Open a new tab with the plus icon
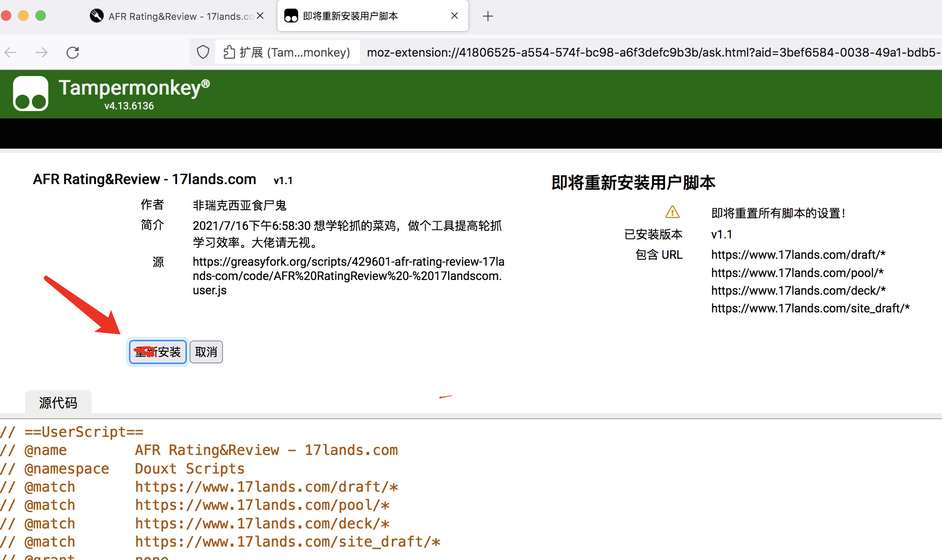This screenshot has width=942, height=560. (x=488, y=16)
